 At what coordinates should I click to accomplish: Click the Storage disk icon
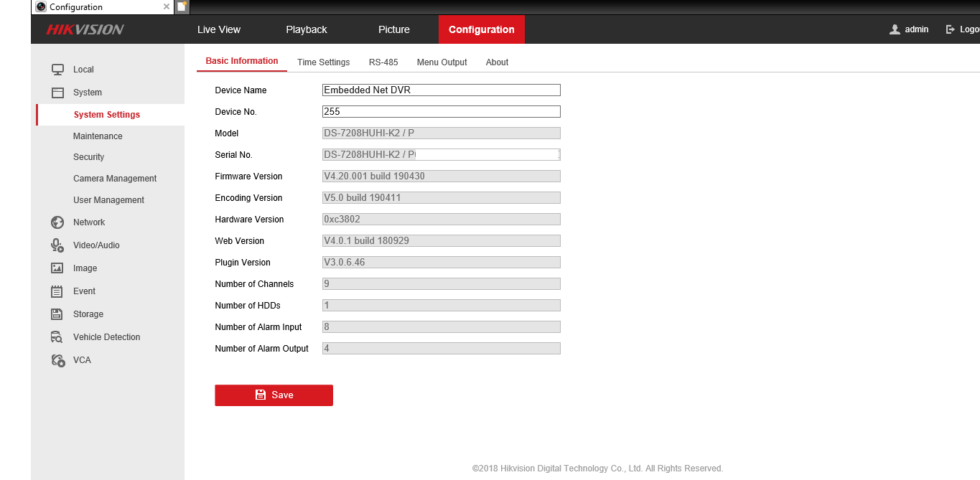click(x=57, y=314)
